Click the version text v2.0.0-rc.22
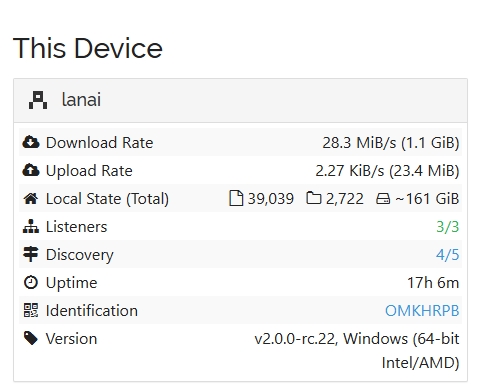This screenshot has height=391, width=481. (296, 339)
